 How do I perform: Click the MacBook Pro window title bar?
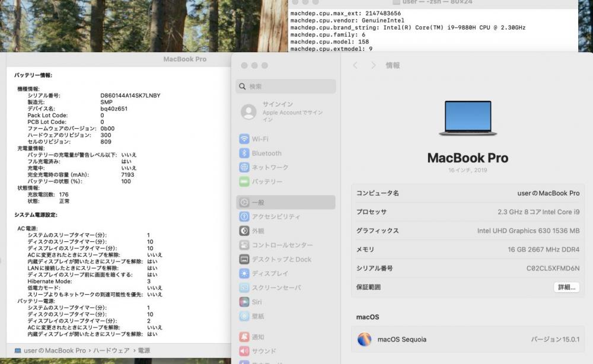(x=119, y=59)
